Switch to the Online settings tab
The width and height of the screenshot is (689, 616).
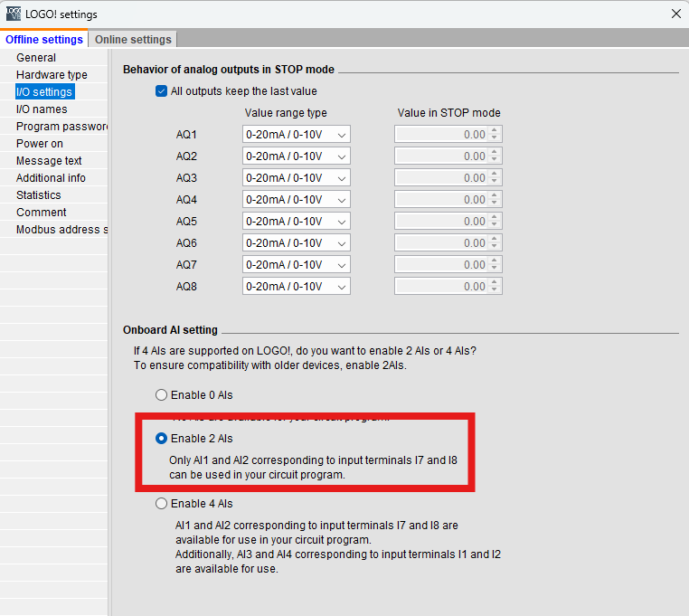point(133,39)
